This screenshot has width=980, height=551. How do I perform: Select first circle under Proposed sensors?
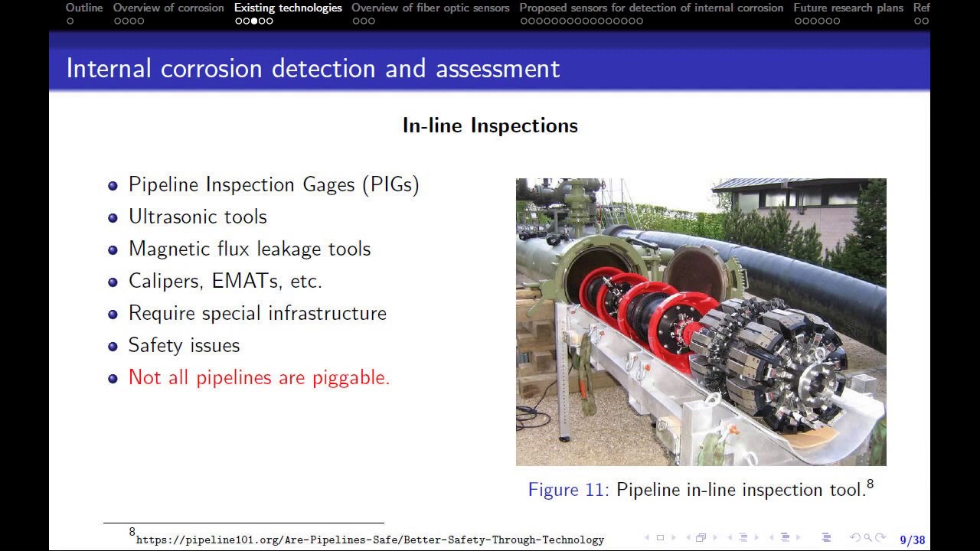(x=524, y=21)
